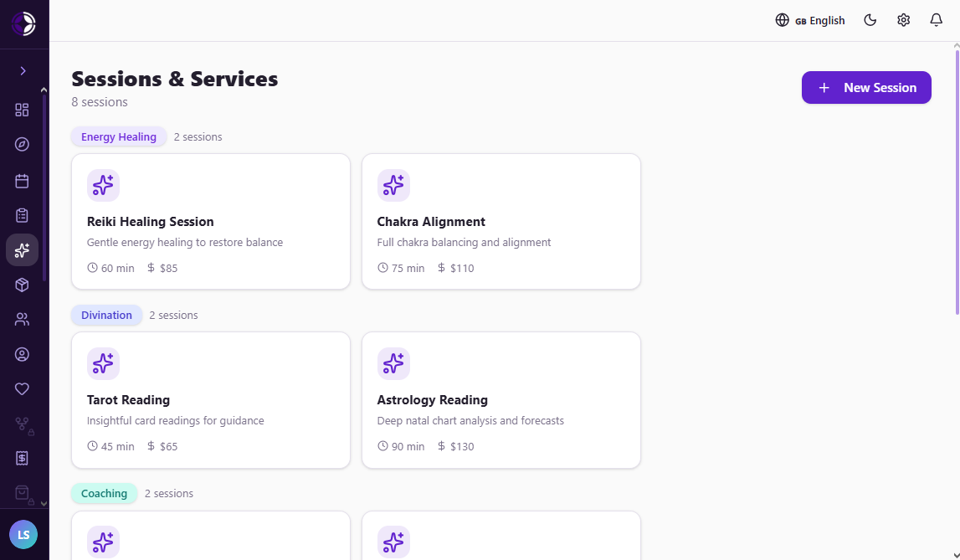Click the Energy Healing category tag
Image resolution: width=960 pixels, height=560 pixels.
tap(119, 136)
